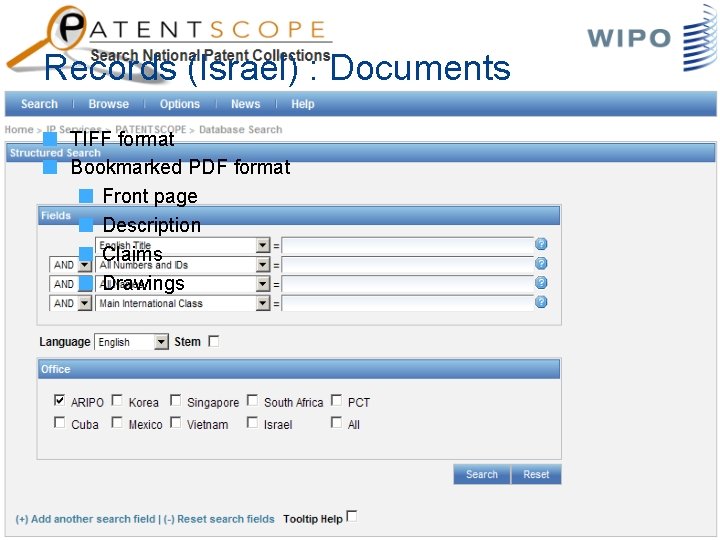Viewport: 720px width, 540px height.
Task: Click Add another search field link
Action: point(85,519)
